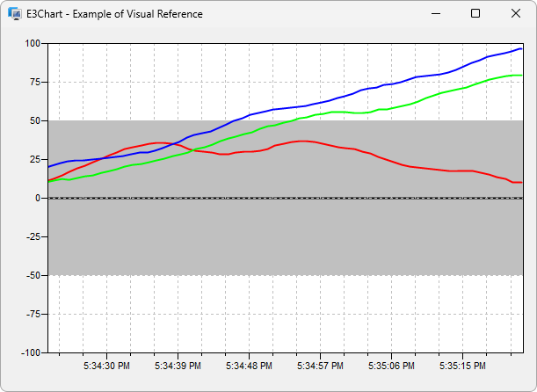537x392 pixels.
Task: Maximize the E3Chart window
Action: 475,13
